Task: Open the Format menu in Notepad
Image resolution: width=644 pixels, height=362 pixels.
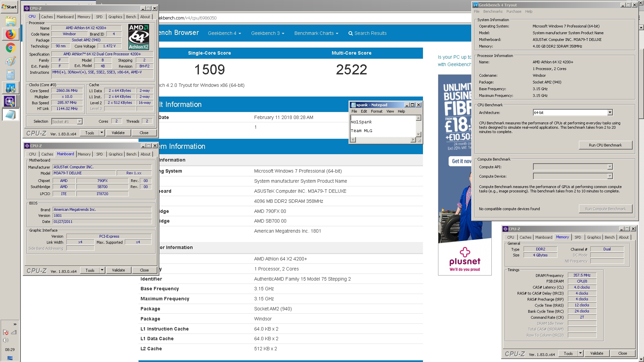Action: pos(377,111)
